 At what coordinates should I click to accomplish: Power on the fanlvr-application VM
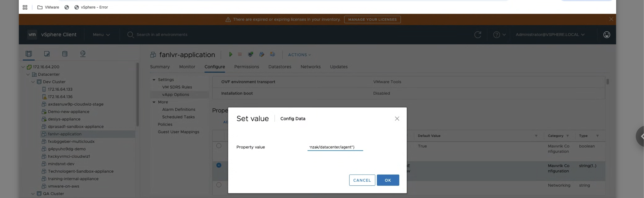(230, 54)
